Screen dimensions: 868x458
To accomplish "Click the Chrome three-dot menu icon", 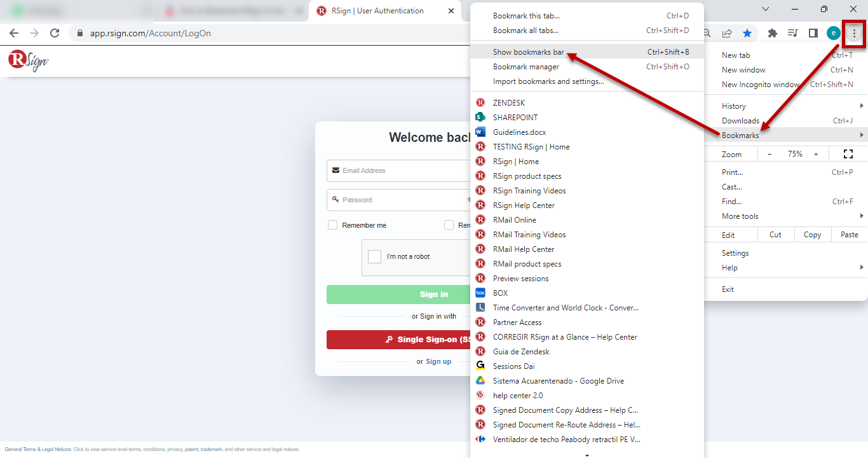I will pyautogui.click(x=854, y=33).
